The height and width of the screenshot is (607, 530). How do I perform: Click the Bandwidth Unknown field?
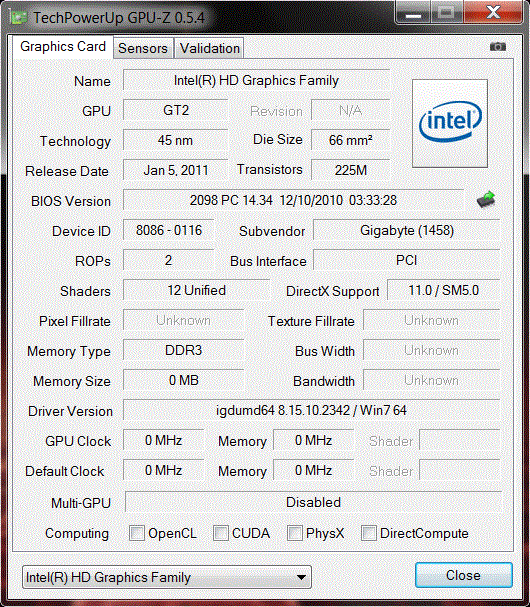432,380
